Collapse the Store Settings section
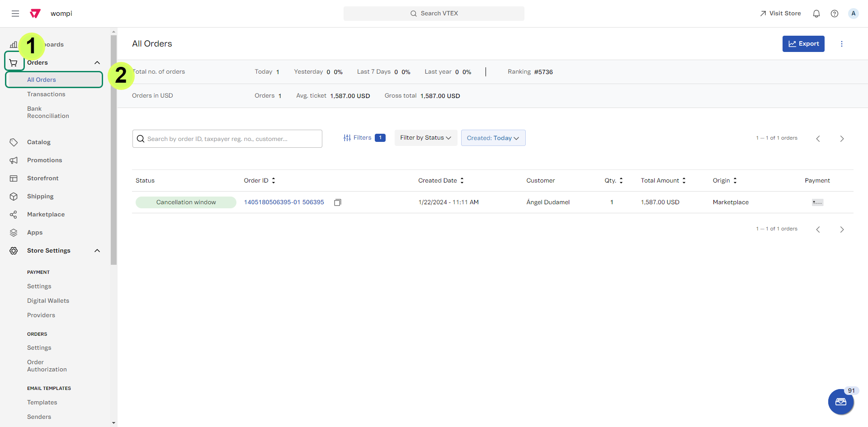The height and width of the screenshot is (427, 868). (97, 251)
